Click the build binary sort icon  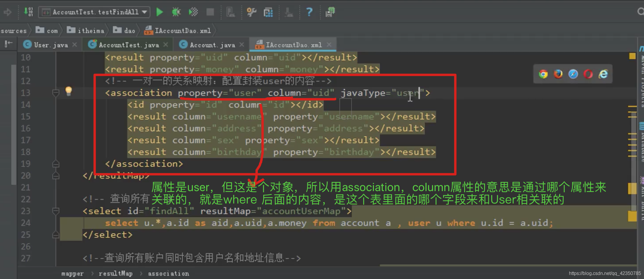(28, 12)
